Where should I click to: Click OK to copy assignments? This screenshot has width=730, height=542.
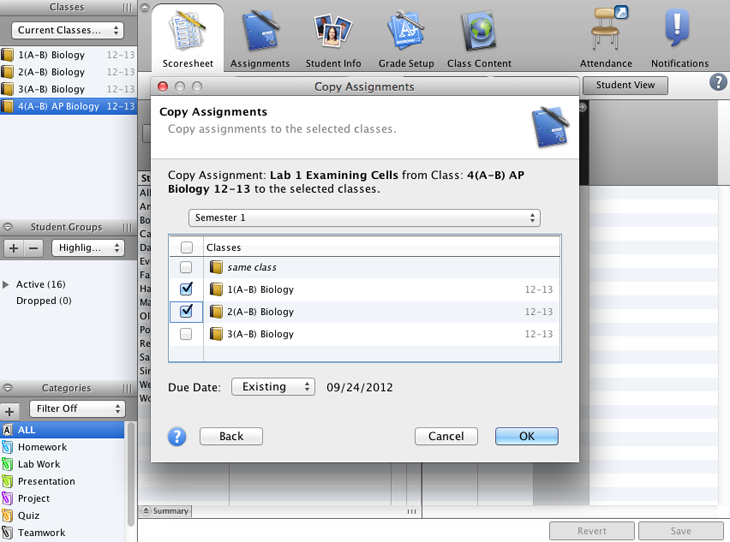pyautogui.click(x=526, y=436)
